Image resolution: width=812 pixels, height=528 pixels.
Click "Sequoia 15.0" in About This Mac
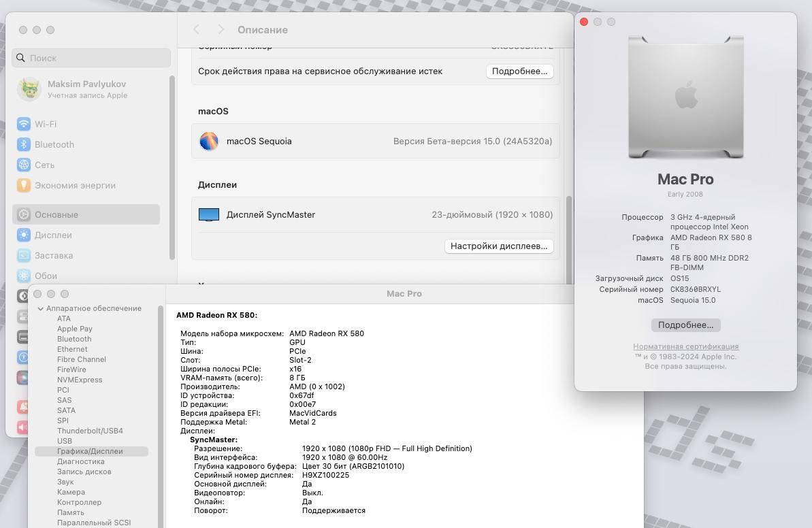pyautogui.click(x=693, y=300)
